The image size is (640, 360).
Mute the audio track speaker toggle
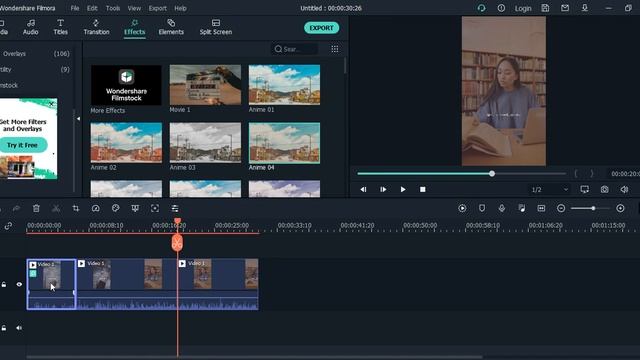(19, 328)
